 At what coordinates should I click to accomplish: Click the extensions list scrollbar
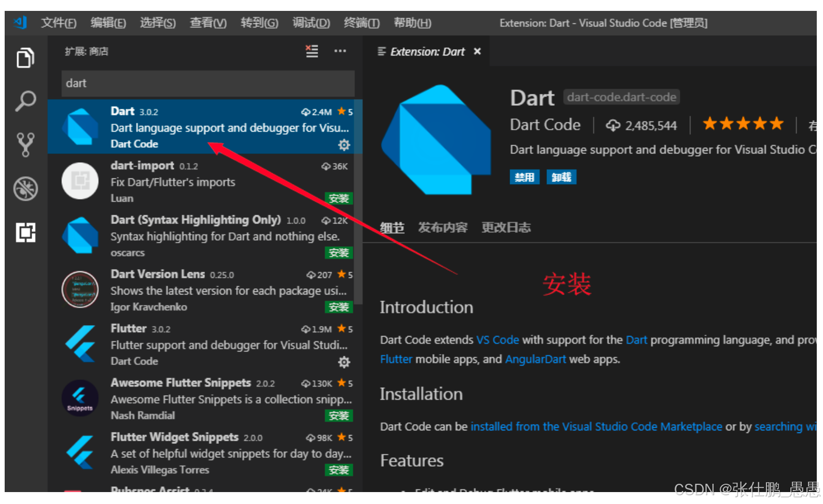tap(359, 202)
